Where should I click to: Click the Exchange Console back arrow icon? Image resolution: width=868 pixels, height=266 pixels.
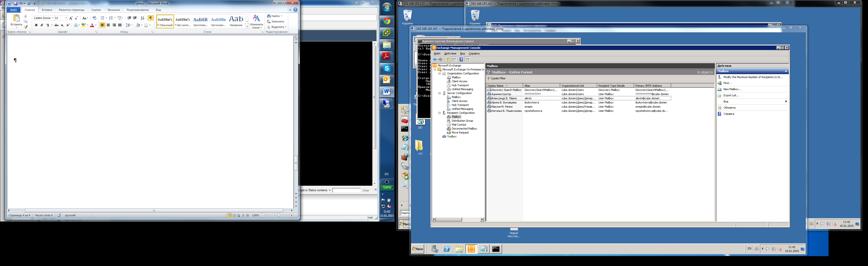(x=435, y=60)
